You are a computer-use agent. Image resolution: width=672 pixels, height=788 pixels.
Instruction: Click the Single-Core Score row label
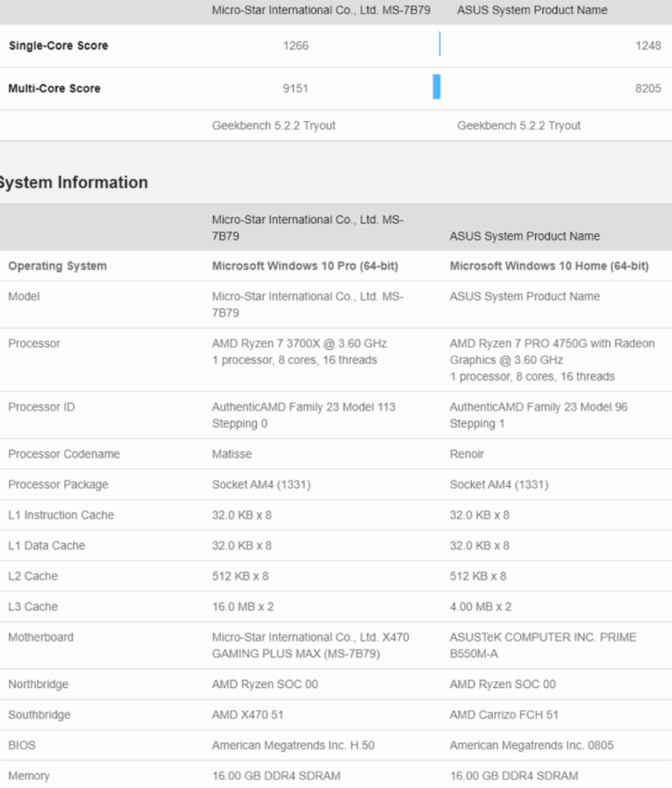58,46
